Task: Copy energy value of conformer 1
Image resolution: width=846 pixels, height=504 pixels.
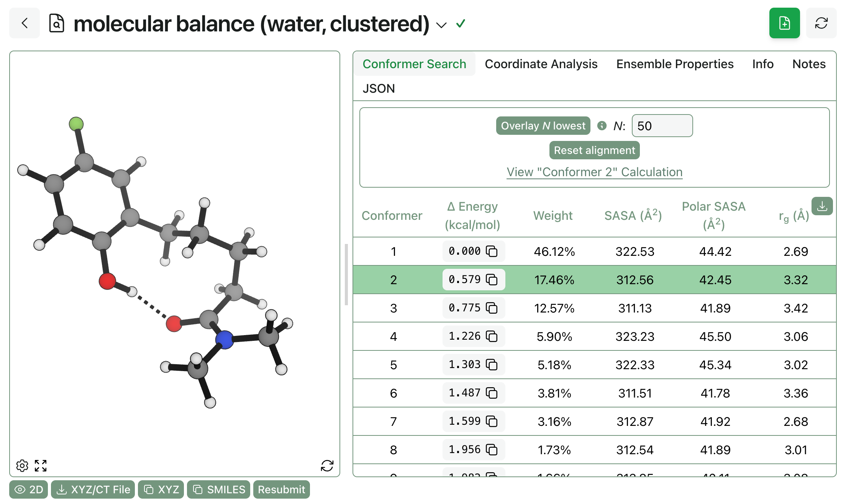Action: (492, 251)
